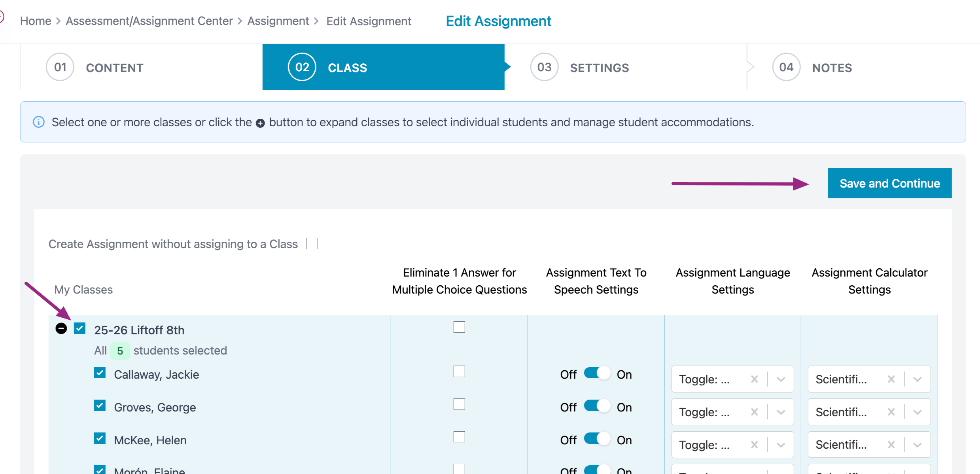Open Assessment/Assignment Center breadcrumb link

(149, 21)
